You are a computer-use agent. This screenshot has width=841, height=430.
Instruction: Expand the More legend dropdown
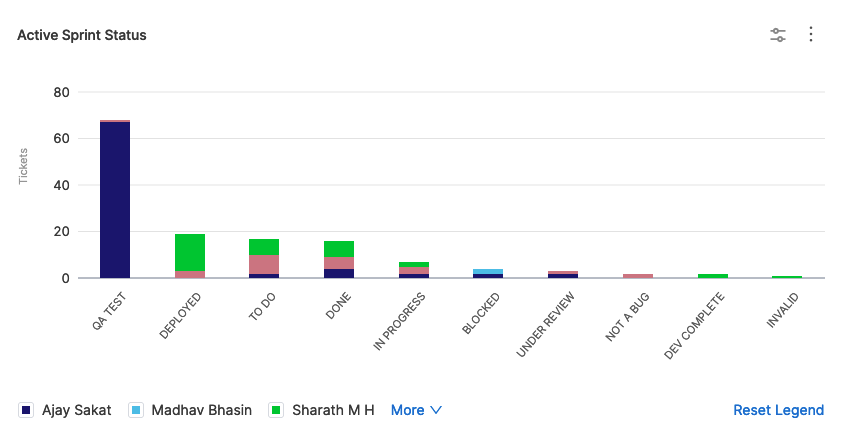click(416, 410)
